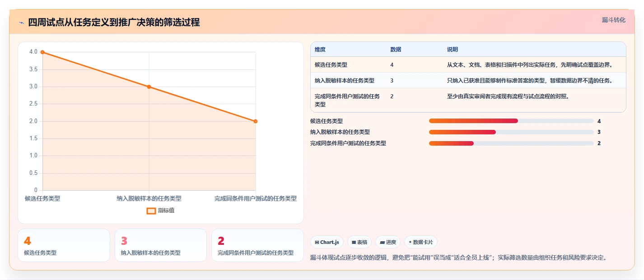
Task: Click x-axis label 完成同条件用户测试的任务类型
Action: pos(256,198)
